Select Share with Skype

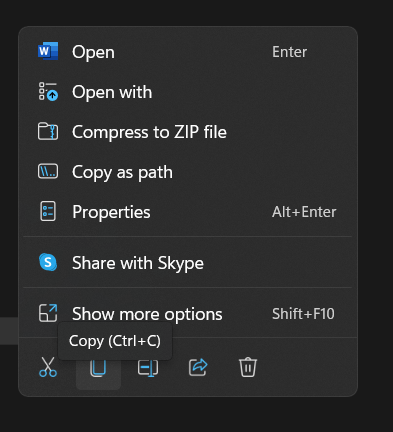(x=188, y=263)
